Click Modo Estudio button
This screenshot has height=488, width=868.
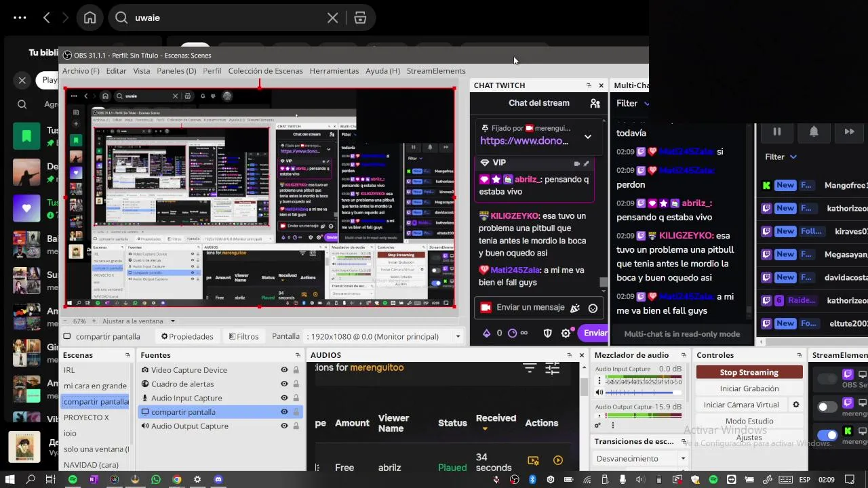[x=749, y=421]
